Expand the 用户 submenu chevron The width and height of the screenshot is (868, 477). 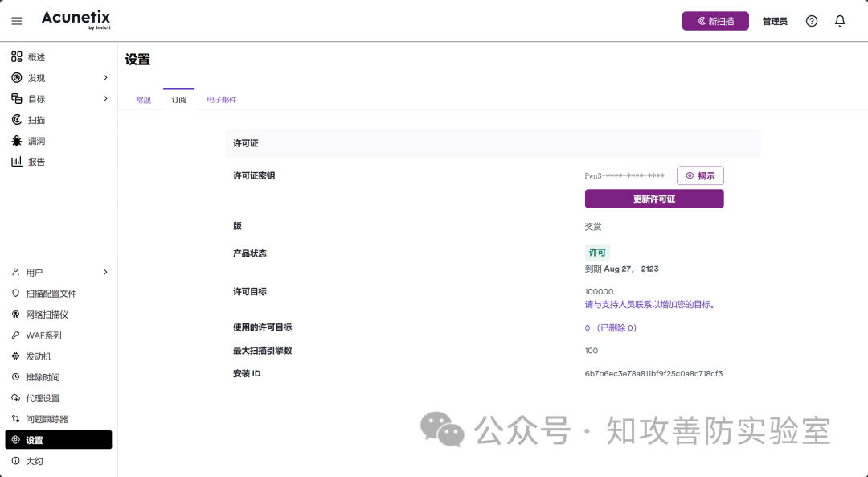coord(106,272)
